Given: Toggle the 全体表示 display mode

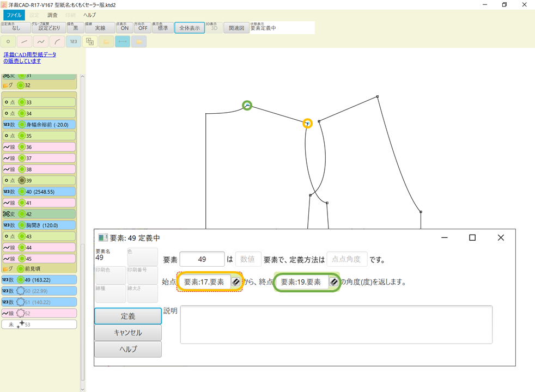Looking at the screenshot, I should (x=190, y=27).
